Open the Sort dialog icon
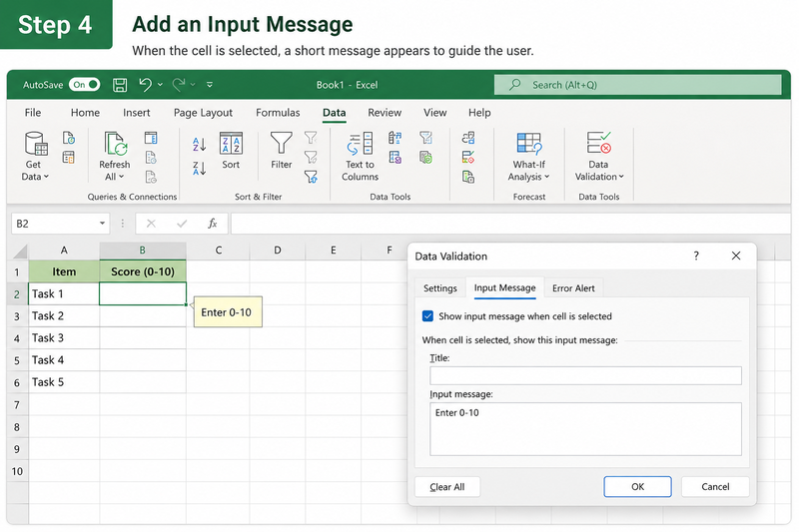Viewport: 799px width, 532px height. pos(231,143)
